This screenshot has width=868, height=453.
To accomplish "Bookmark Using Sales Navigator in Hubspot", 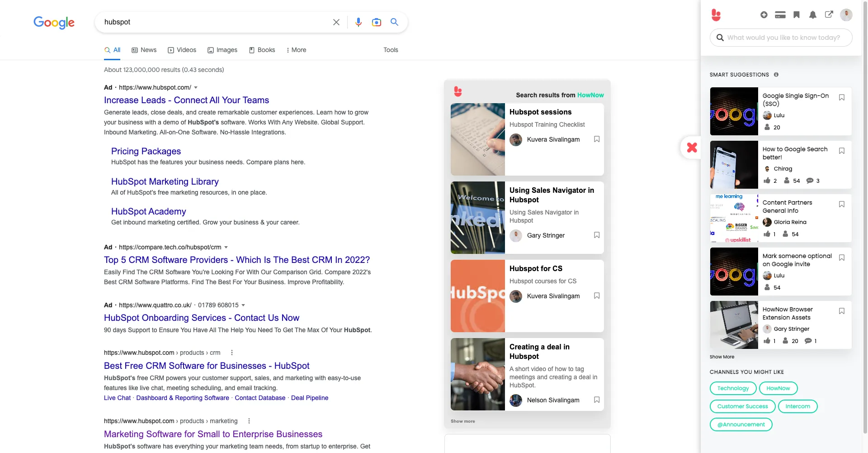I will pyautogui.click(x=597, y=235).
